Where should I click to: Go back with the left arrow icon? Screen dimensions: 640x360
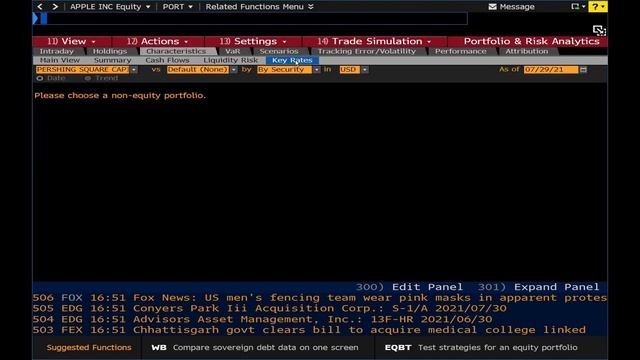(x=40, y=7)
